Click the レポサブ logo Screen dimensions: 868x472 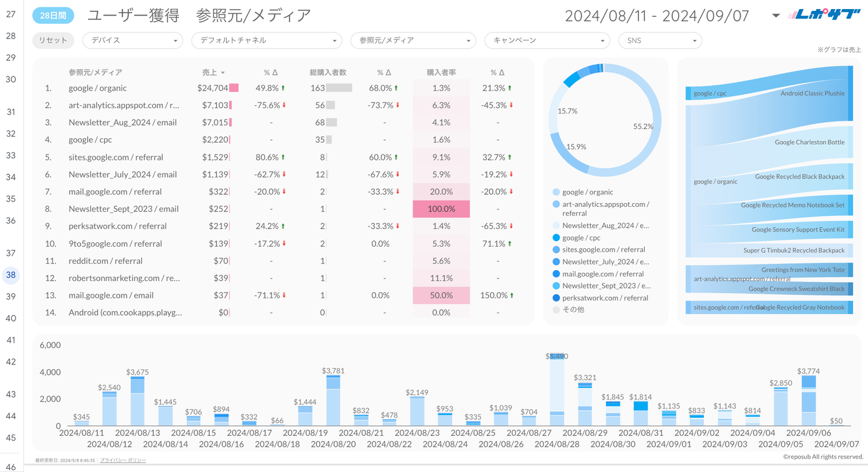tap(824, 15)
